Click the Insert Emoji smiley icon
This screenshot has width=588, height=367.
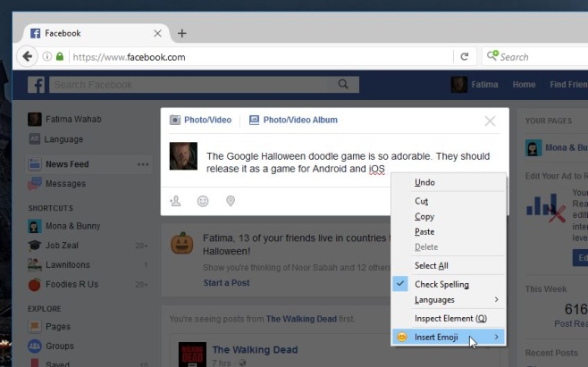coord(401,337)
